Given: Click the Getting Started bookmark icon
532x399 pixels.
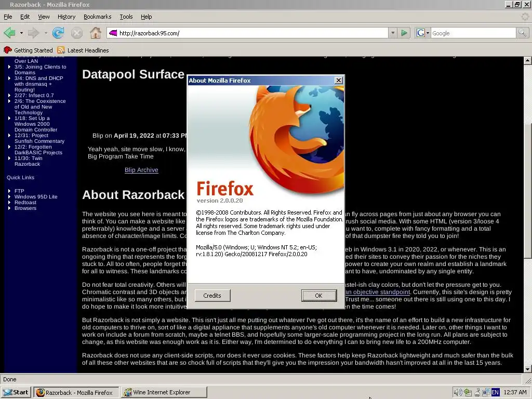Looking at the screenshot, I should (x=7, y=50).
